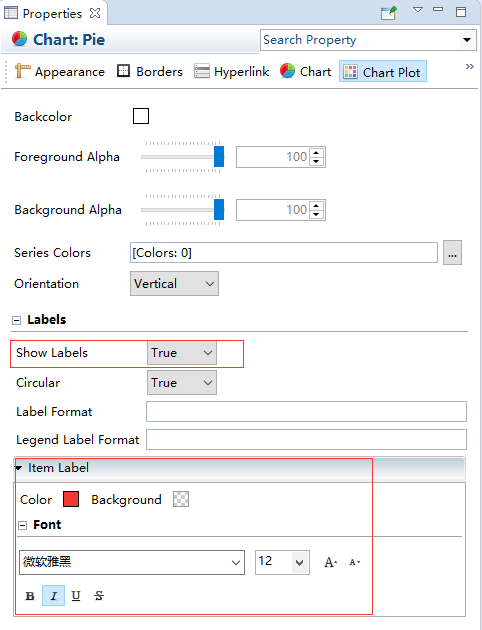Open the Show Labels dropdown
The width and height of the screenshot is (482, 630).
(x=182, y=353)
